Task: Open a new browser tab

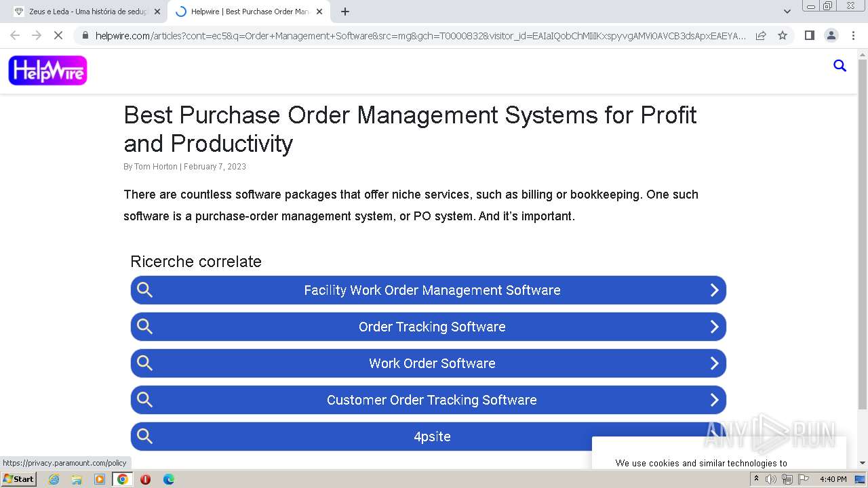Action: pos(345,12)
